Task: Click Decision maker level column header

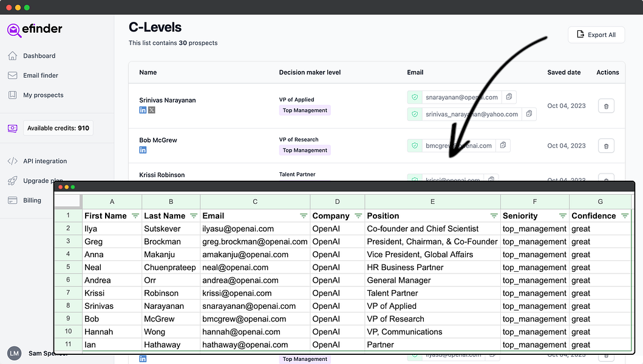Action: 310,72
